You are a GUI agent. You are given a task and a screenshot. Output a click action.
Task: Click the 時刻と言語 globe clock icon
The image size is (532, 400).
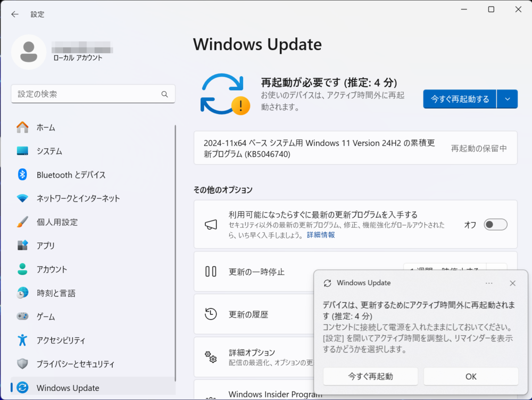[x=22, y=293]
